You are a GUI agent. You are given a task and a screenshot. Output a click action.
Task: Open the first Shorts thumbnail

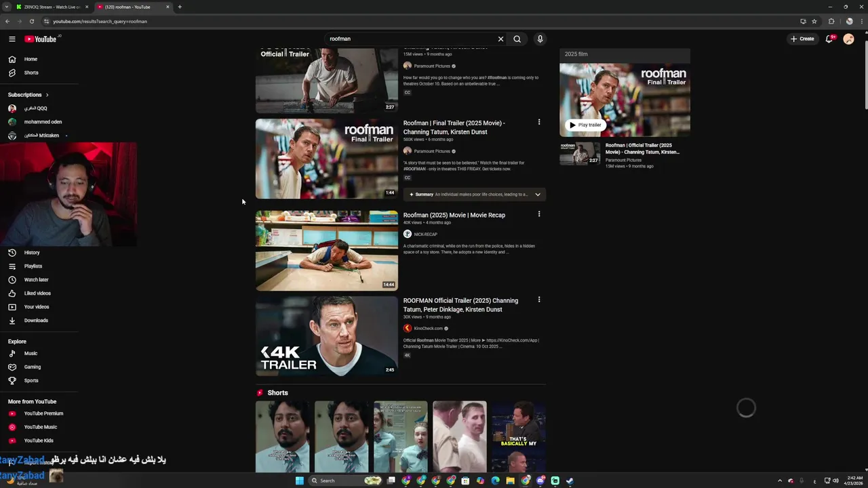coord(282,436)
